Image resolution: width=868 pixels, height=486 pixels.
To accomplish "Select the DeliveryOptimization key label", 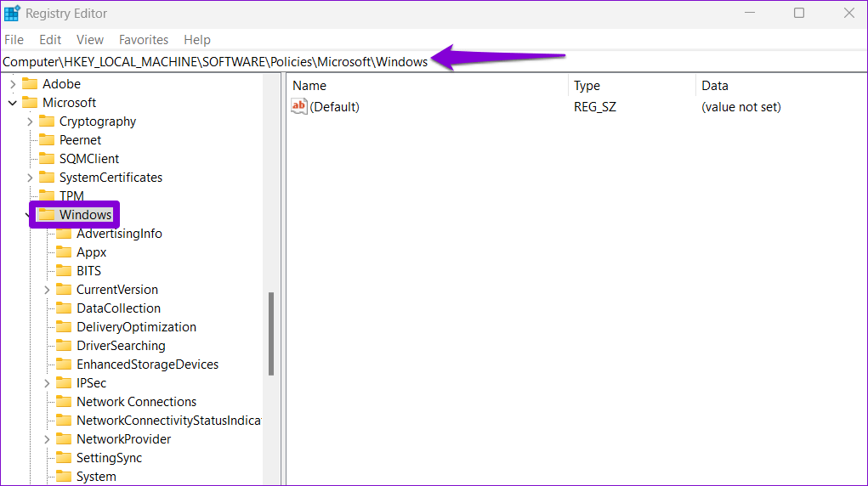I will click(x=136, y=327).
